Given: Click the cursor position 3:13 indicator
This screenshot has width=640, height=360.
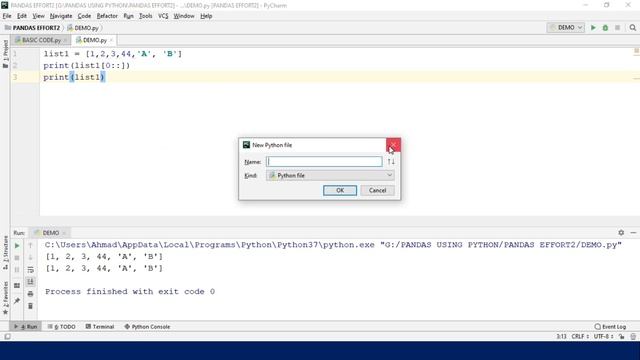Looking at the screenshot, I should (x=561, y=336).
